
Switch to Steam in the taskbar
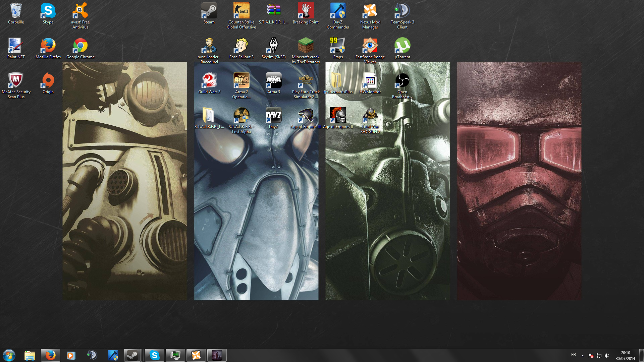click(x=133, y=355)
